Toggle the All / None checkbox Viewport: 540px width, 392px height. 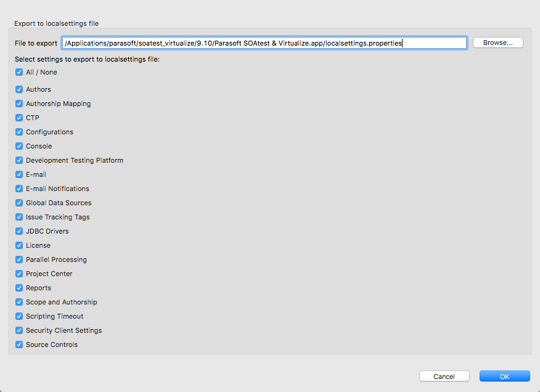point(19,72)
